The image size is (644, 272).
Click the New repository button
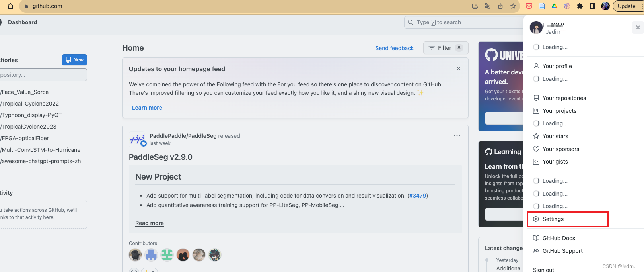tap(74, 60)
